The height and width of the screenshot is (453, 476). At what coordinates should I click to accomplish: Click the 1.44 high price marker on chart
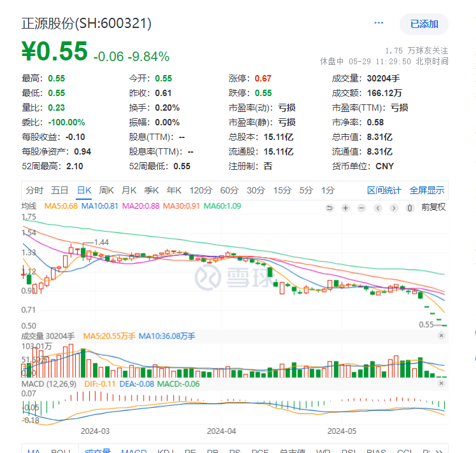tap(101, 242)
